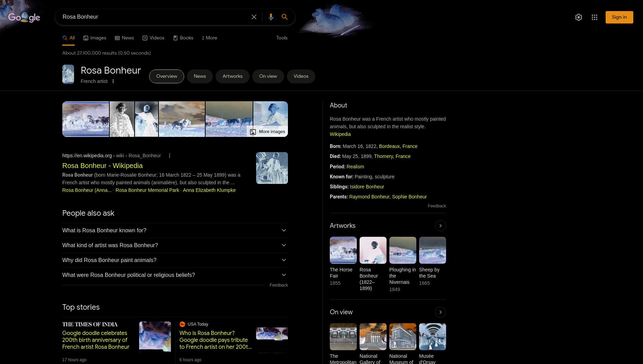Click the More images picture icon
Viewport: 643px width, 364px height.
tap(253, 132)
